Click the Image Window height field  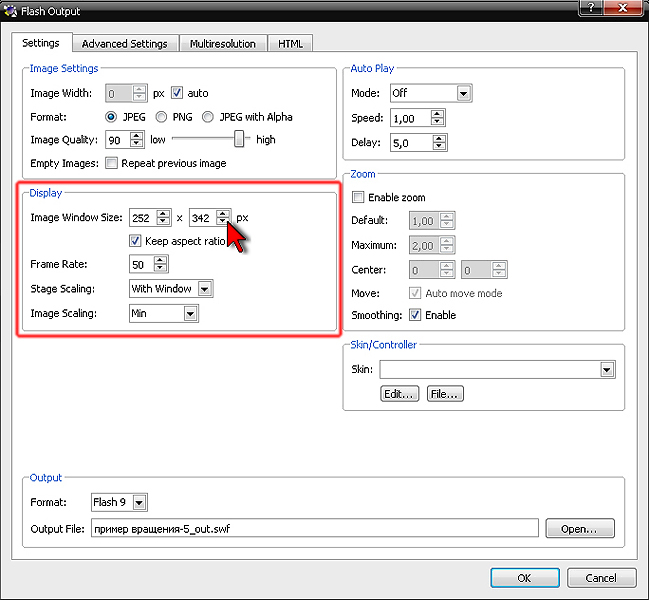coord(203,218)
